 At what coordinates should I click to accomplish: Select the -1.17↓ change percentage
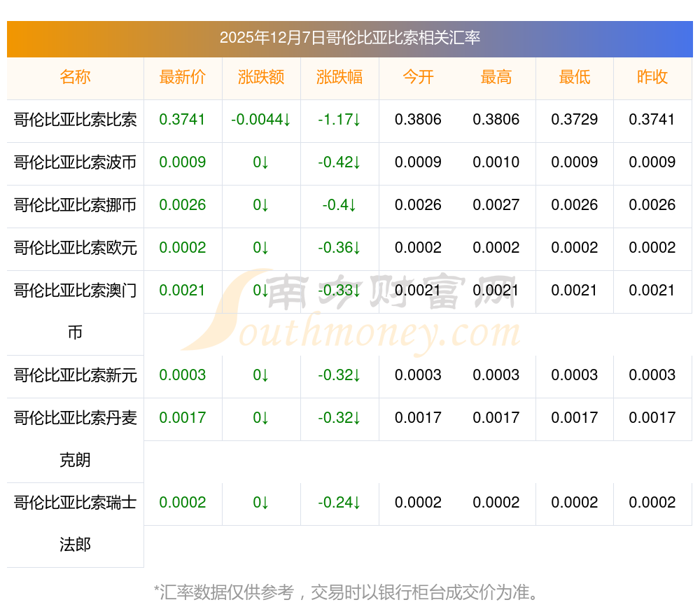coord(339,120)
